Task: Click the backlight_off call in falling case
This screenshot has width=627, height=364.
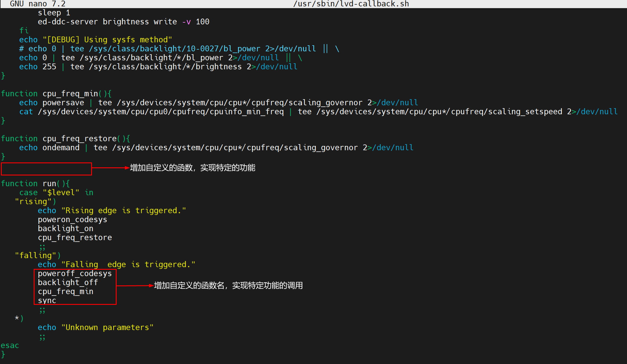Action: click(x=68, y=282)
